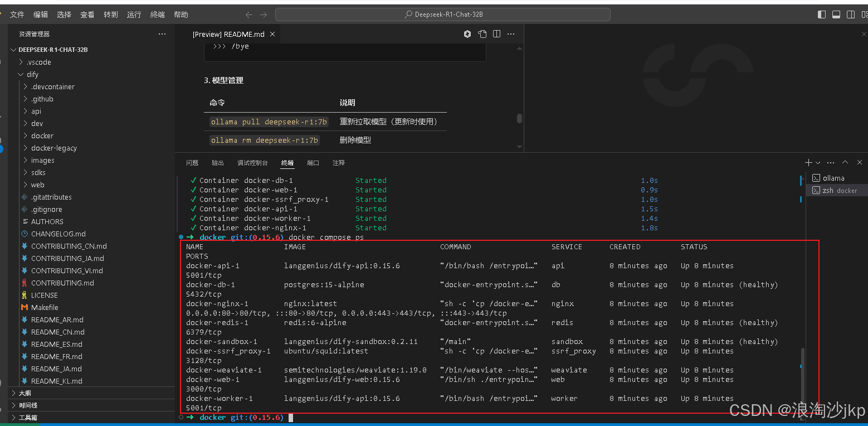Toggle primary side bar layout icon
The width and height of the screenshot is (868, 426).
[822, 15]
